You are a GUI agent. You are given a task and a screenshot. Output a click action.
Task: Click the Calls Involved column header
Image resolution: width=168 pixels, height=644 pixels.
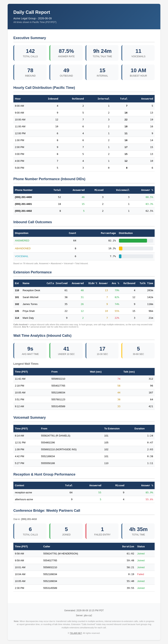57,283
